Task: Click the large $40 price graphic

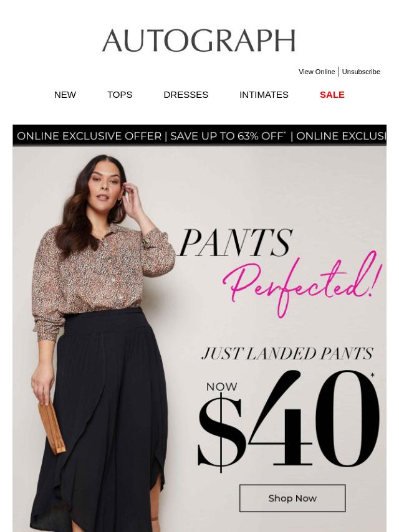Action: coord(289,420)
